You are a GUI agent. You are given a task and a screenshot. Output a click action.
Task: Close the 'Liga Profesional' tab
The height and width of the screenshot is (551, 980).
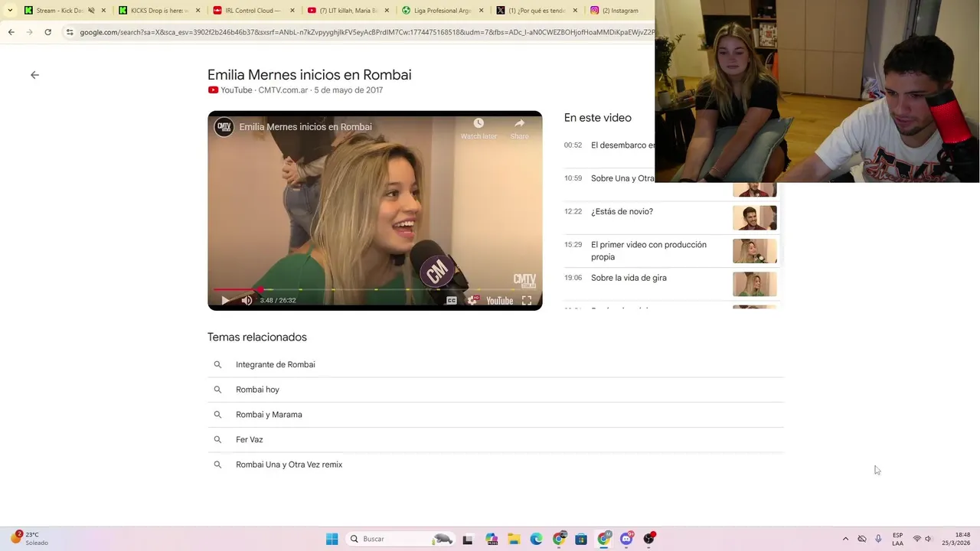point(482,11)
